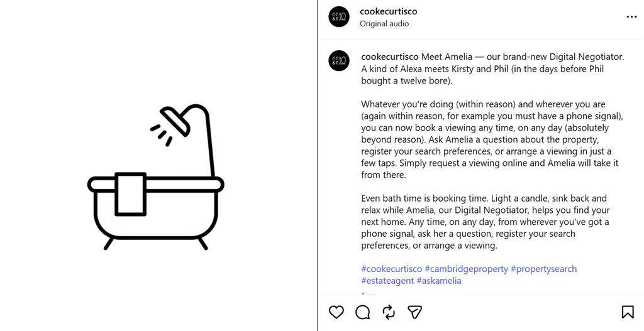Share post via paper plane icon
This screenshot has height=331, width=644.
pyautogui.click(x=415, y=312)
